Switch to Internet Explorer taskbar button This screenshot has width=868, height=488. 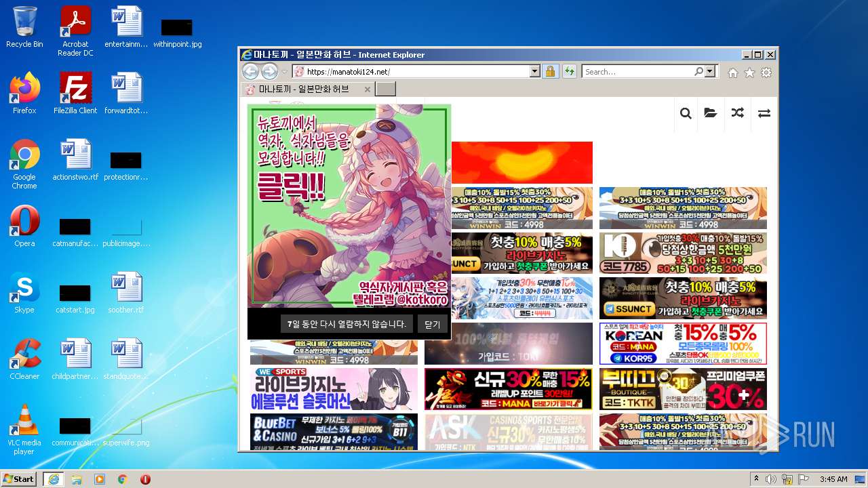pyautogui.click(x=54, y=479)
